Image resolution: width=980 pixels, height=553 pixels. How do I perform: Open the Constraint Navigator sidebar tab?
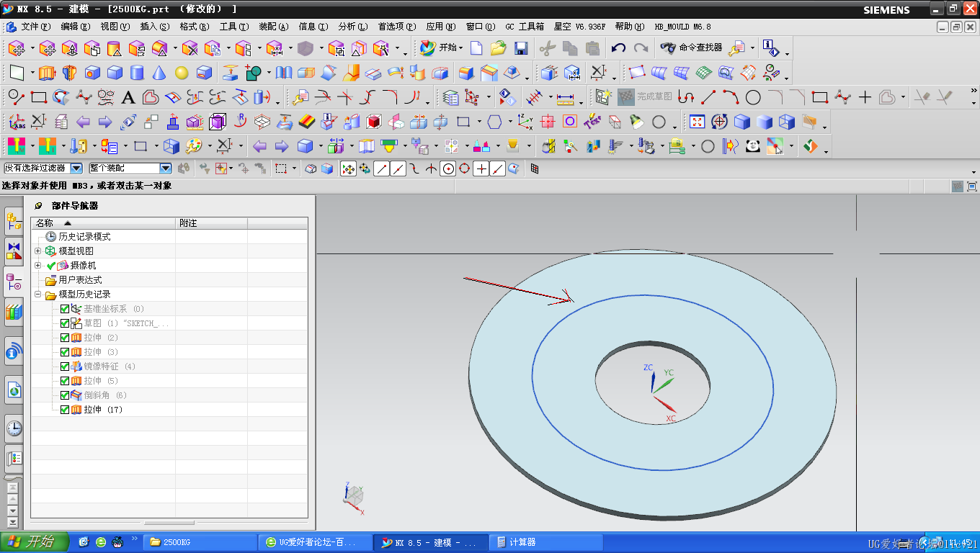[x=14, y=251]
